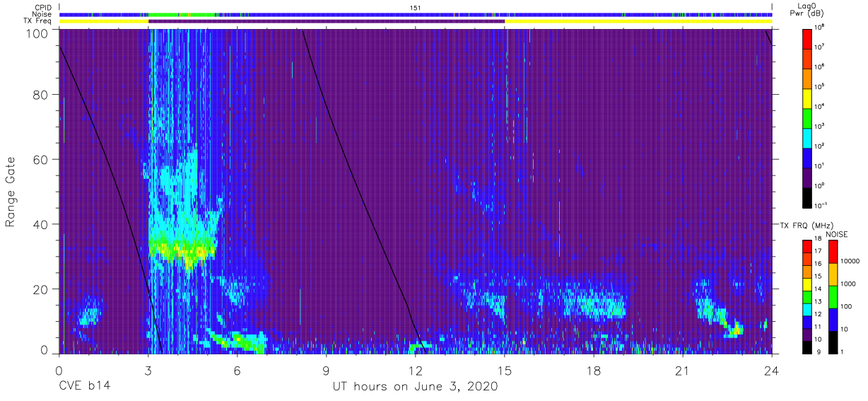Pick the black bottom segment of power colorbar

click(808, 197)
